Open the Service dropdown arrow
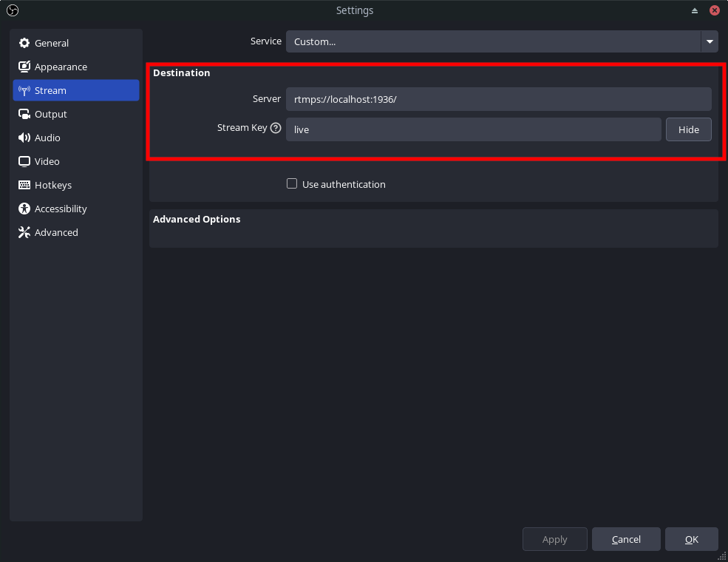Viewport: 728px width, 562px height. click(710, 42)
